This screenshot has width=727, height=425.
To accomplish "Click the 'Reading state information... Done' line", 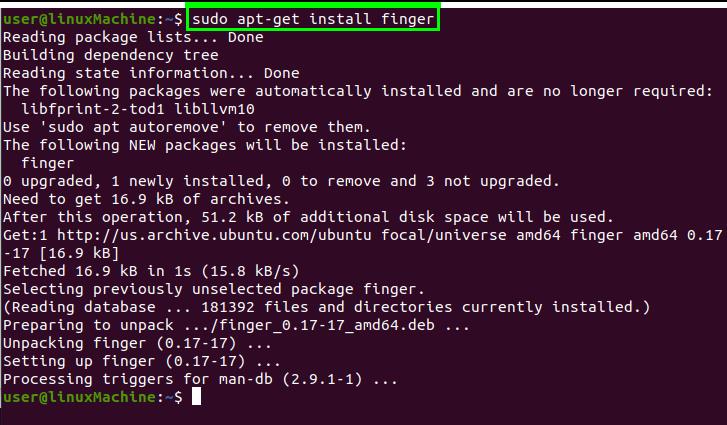I will click(151, 73).
